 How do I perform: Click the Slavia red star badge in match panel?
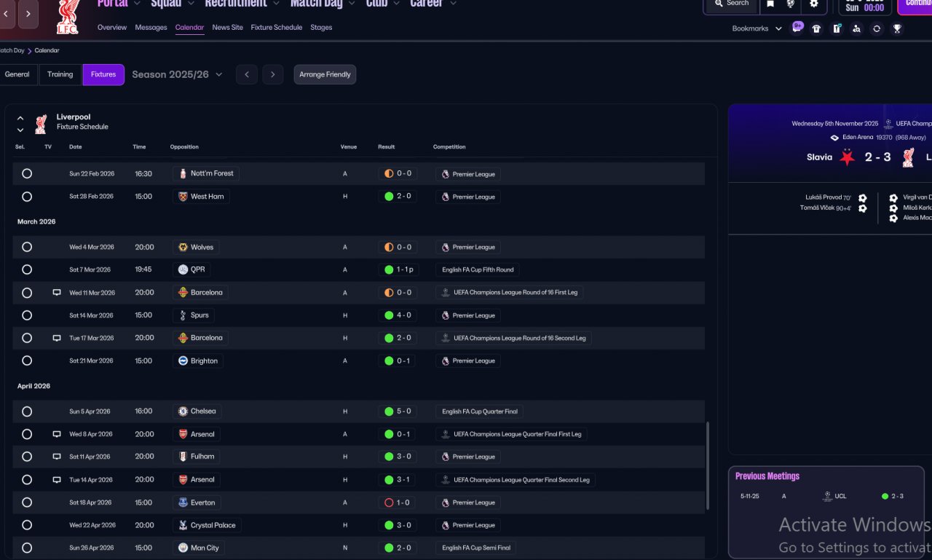point(847,157)
